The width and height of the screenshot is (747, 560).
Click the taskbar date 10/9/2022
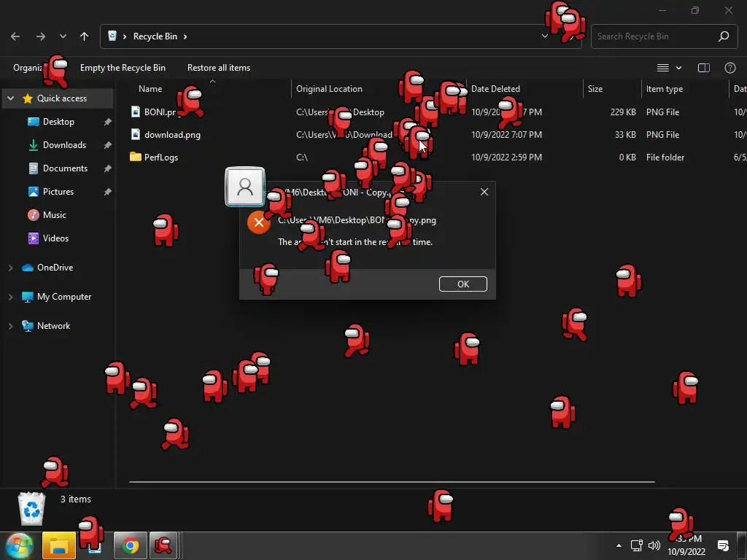(686, 552)
